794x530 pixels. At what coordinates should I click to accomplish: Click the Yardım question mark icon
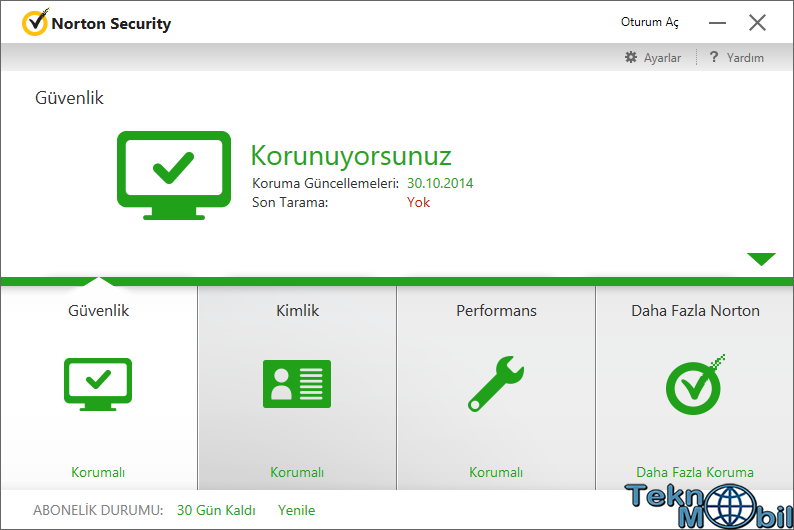click(714, 57)
